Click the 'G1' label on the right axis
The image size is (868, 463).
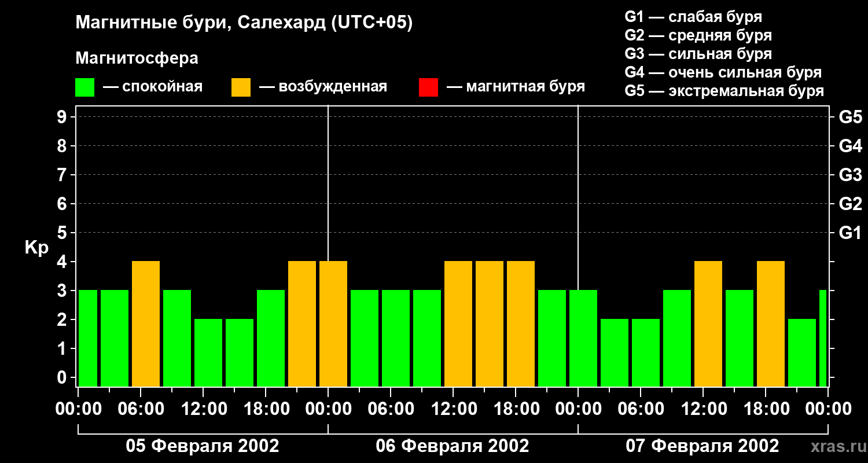[x=850, y=233]
